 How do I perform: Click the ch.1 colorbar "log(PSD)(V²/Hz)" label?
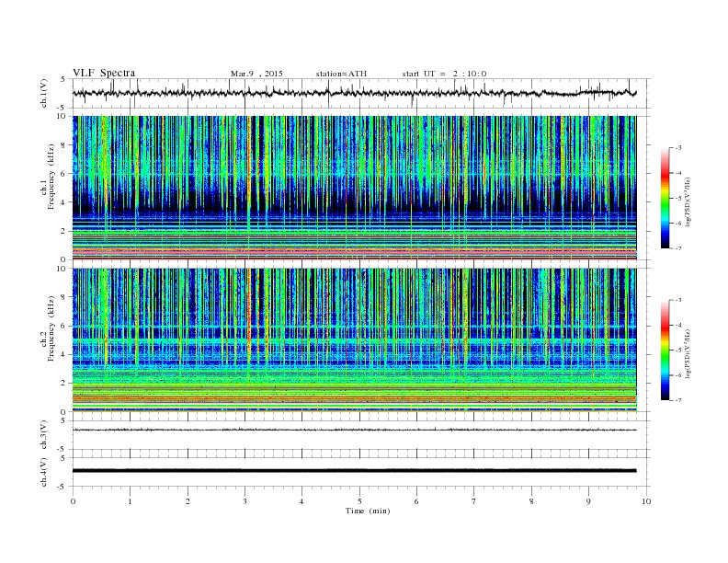coord(687,201)
